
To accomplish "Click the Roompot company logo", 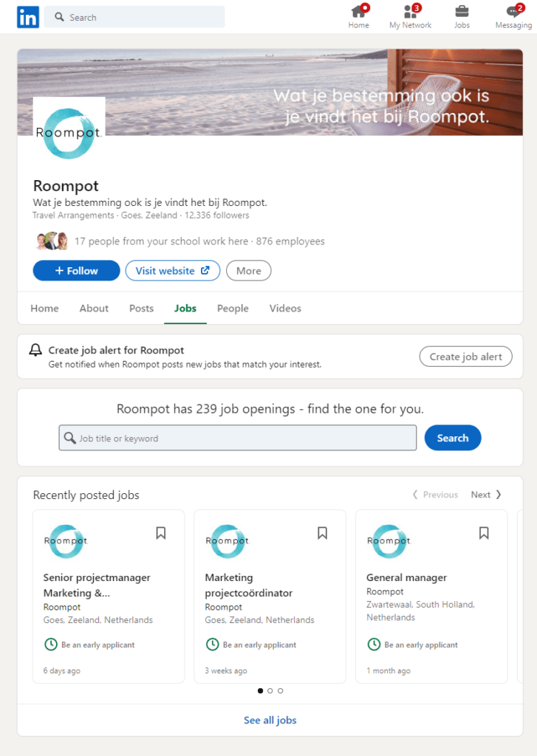I will tap(69, 133).
